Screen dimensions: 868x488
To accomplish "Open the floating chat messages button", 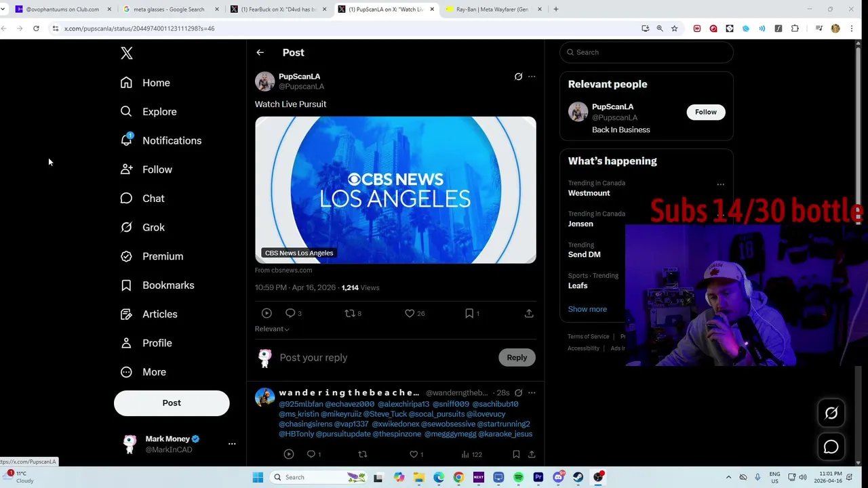I will point(831,447).
